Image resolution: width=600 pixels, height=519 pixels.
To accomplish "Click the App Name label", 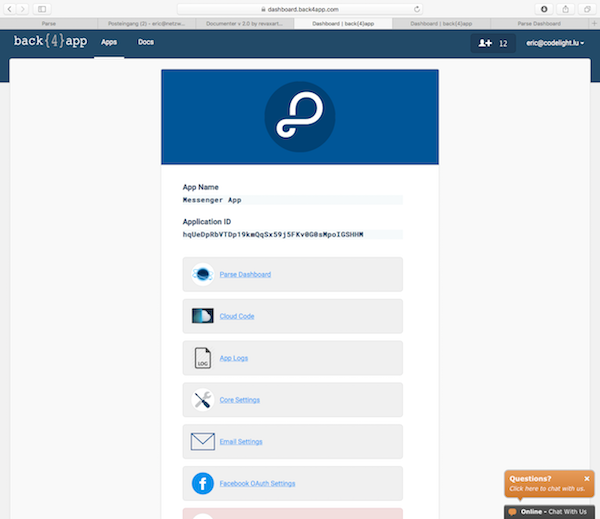I will click(201, 187).
